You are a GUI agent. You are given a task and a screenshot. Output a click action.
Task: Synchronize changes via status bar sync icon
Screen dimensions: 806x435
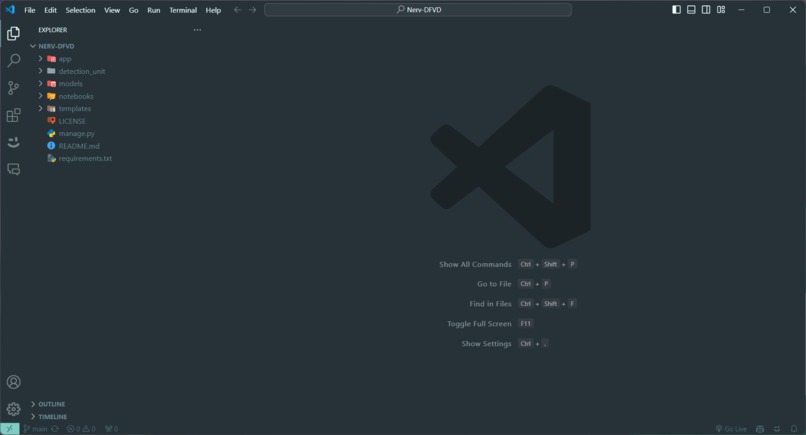pos(55,429)
